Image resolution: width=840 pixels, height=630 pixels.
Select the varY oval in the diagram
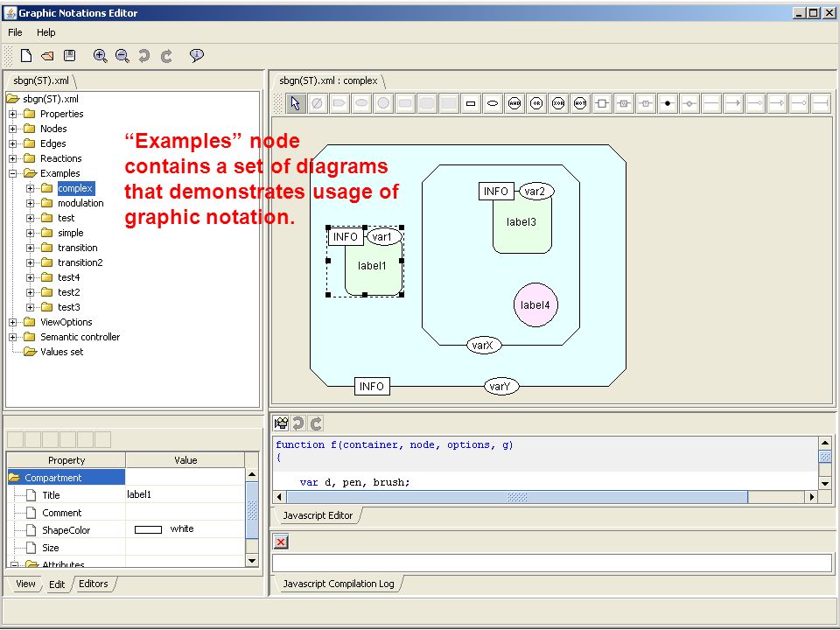[x=500, y=386]
